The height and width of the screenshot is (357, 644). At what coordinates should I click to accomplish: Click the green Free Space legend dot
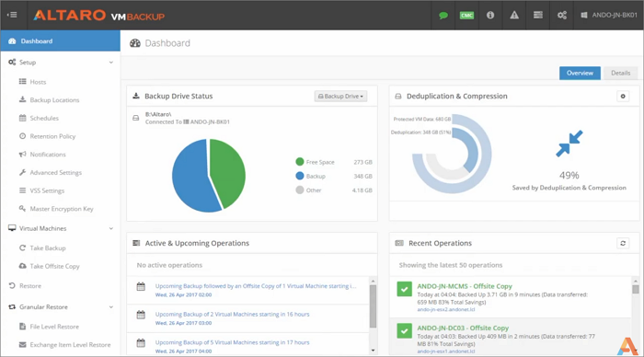(299, 162)
